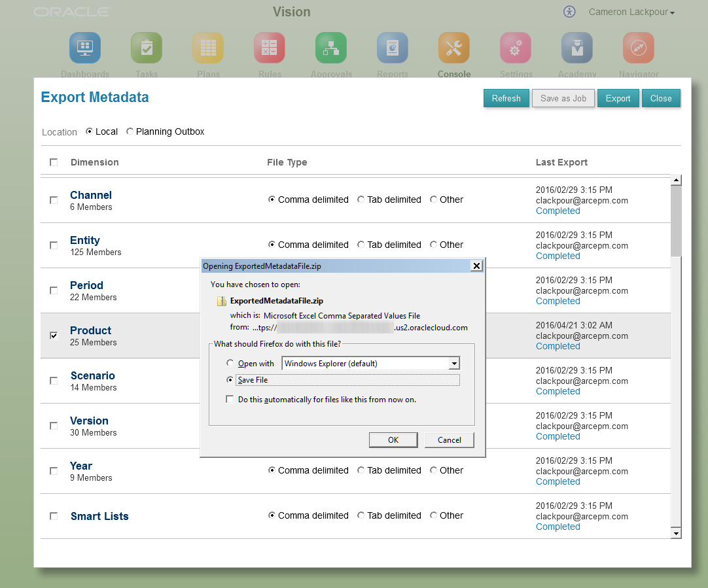Click the Export button
Screen dimensions: 708x588
[618, 98]
